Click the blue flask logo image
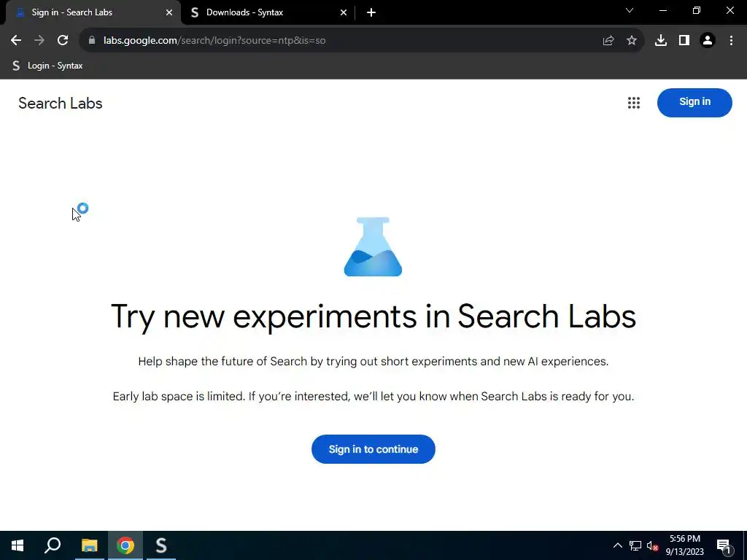The image size is (747, 560). [x=373, y=246]
